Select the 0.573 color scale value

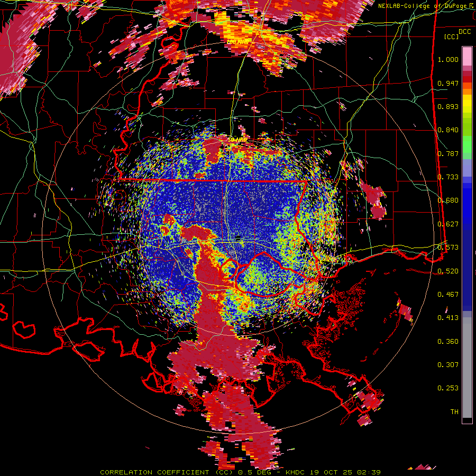(x=448, y=248)
